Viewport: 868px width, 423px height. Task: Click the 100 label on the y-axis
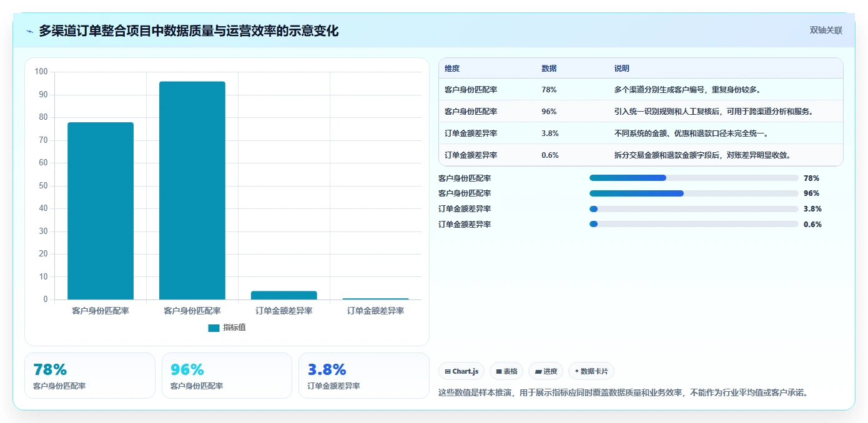point(41,72)
